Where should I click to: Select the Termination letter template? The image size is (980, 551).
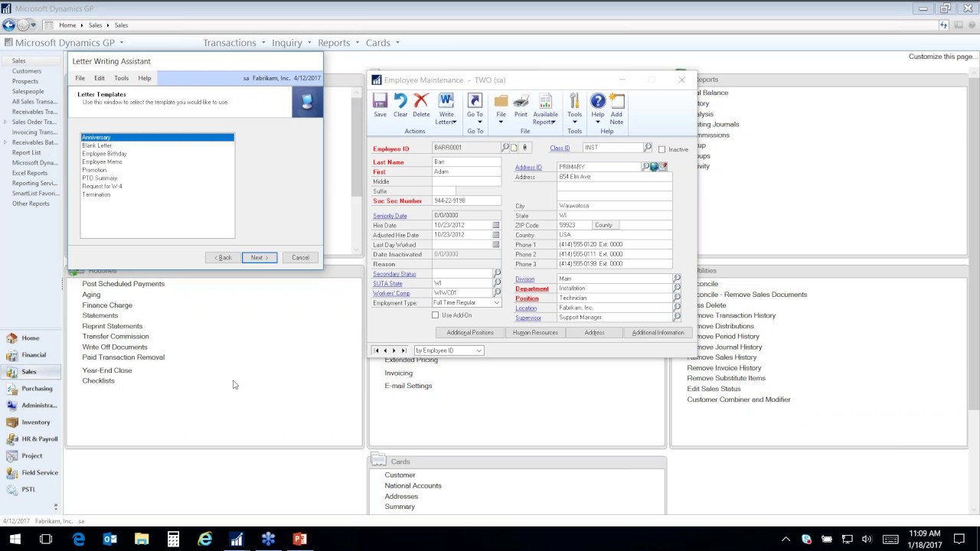coord(96,194)
